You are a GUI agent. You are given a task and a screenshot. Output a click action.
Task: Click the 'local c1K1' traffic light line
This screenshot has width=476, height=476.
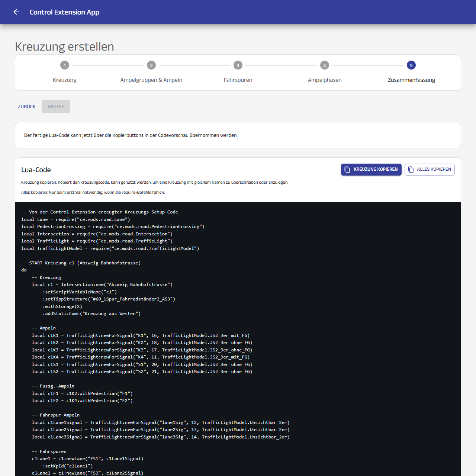[x=141, y=335]
